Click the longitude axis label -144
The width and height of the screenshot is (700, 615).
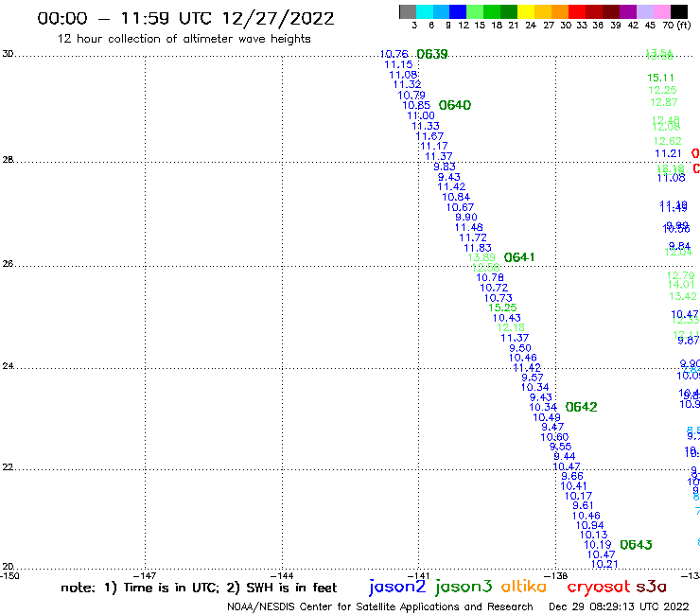click(x=282, y=576)
